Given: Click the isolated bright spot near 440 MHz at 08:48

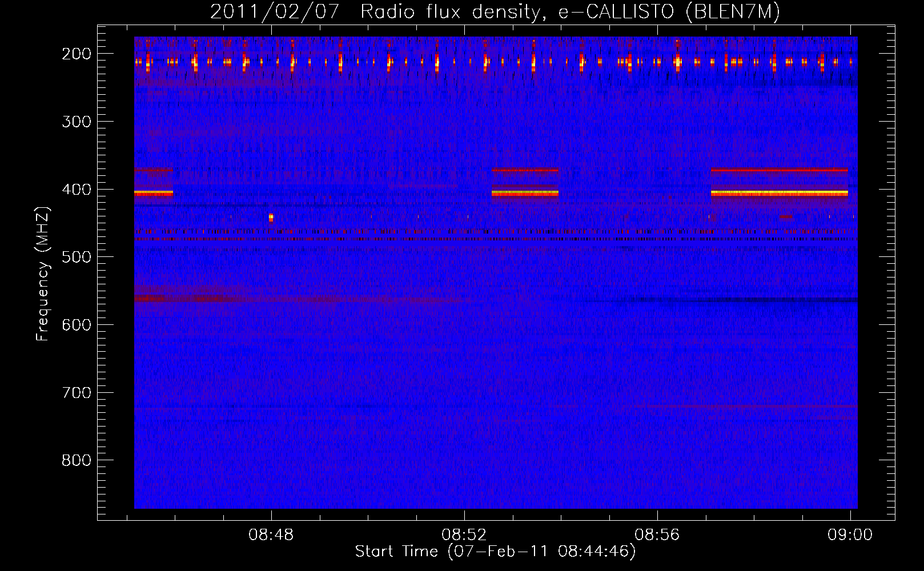Looking at the screenshot, I should point(271,217).
